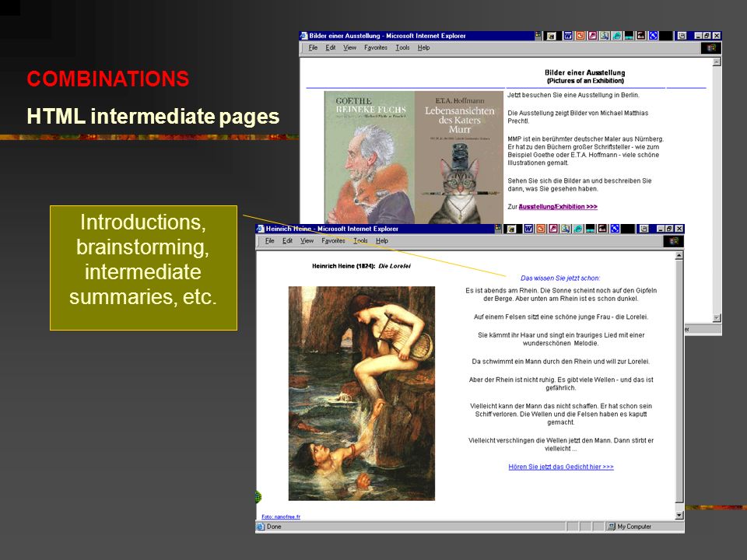Open Word icon in Bilder einer Ausstellung title bar
The width and height of the screenshot is (747, 560).
coord(568,35)
